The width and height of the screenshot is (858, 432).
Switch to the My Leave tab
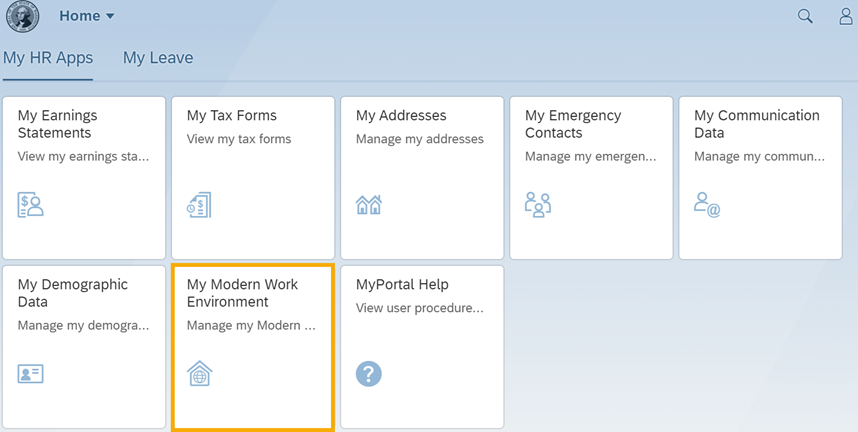click(158, 58)
